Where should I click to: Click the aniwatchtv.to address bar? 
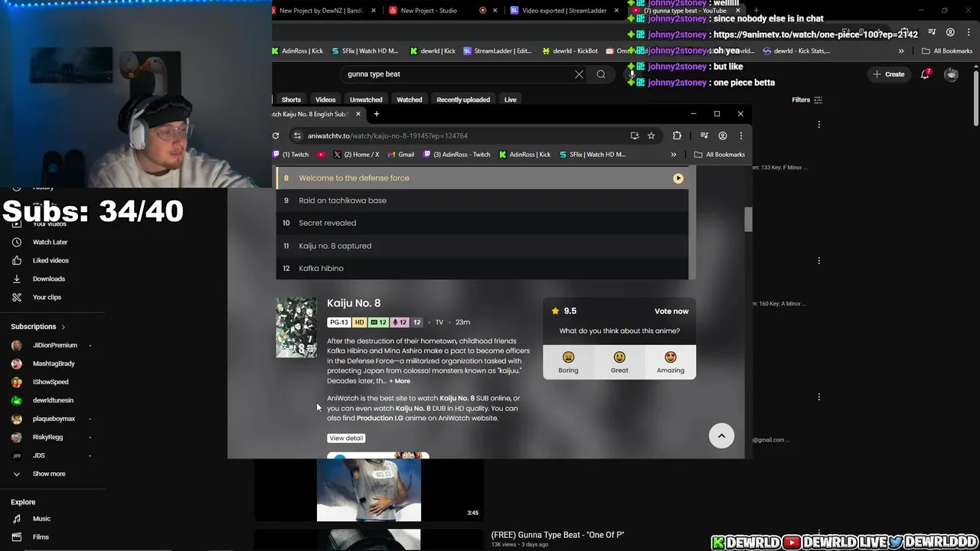pyautogui.click(x=459, y=135)
